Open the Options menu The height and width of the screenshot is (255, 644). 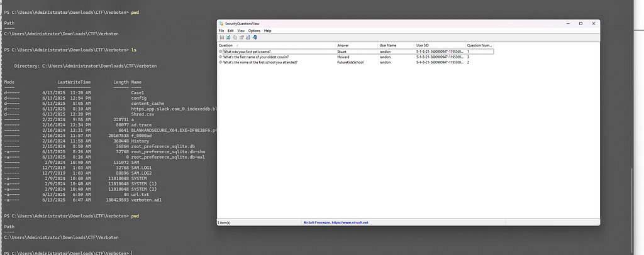[254, 31]
